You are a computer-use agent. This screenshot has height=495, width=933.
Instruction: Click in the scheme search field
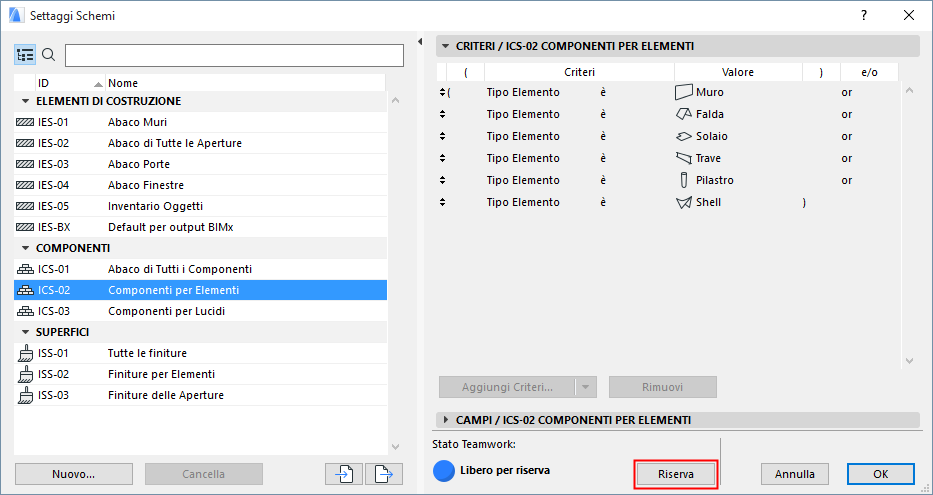coord(226,55)
